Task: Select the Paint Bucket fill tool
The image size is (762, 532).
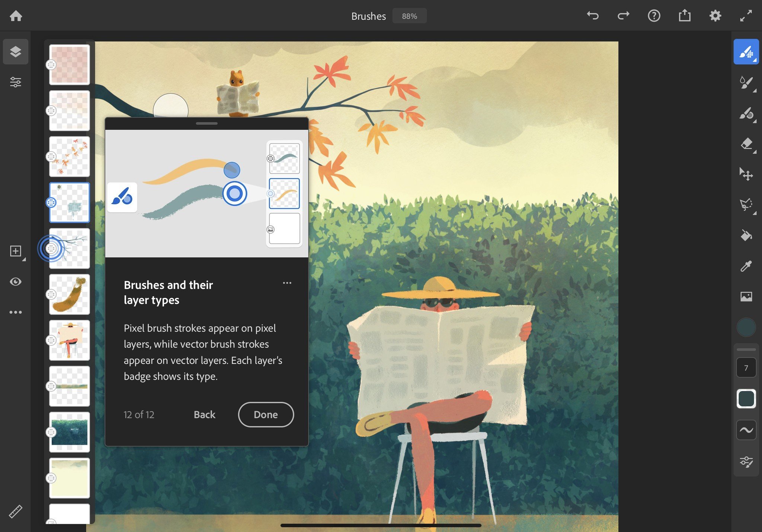Action: coord(746,236)
